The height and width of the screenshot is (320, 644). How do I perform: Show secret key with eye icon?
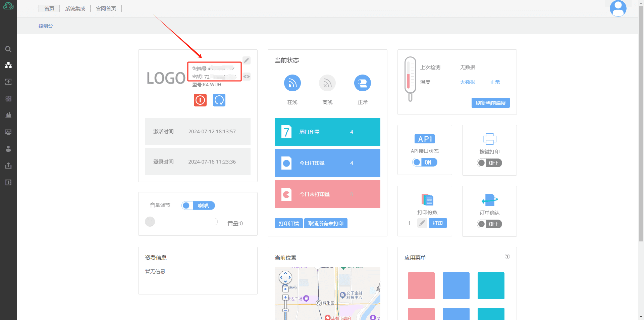pos(247,77)
